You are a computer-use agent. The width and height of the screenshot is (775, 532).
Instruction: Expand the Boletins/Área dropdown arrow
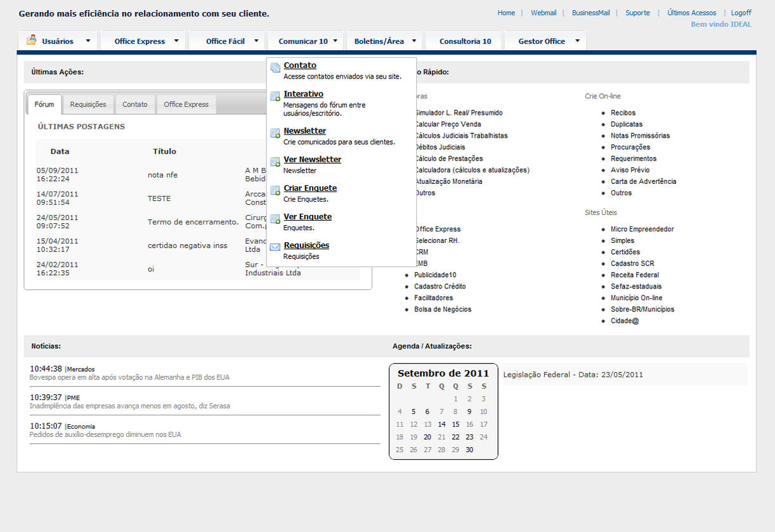[x=414, y=41]
